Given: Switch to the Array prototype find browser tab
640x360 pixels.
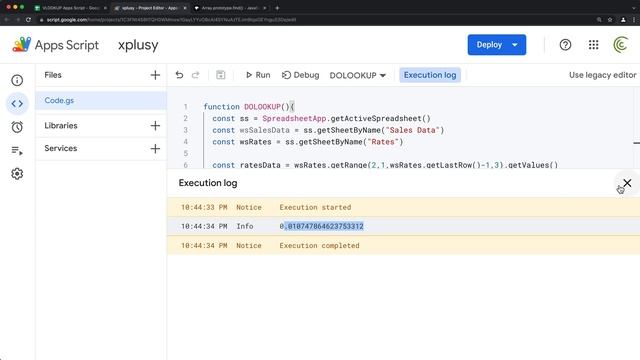Looking at the screenshot, I should pyautogui.click(x=230, y=8).
